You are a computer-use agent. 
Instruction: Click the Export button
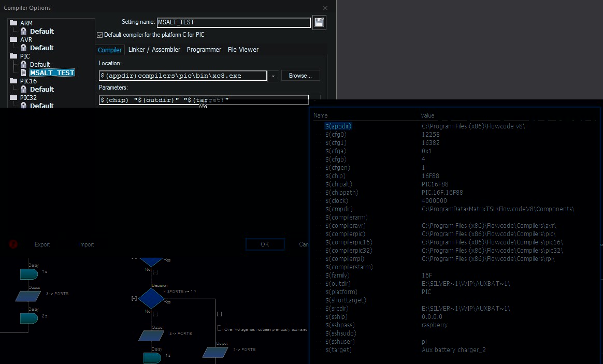point(42,244)
